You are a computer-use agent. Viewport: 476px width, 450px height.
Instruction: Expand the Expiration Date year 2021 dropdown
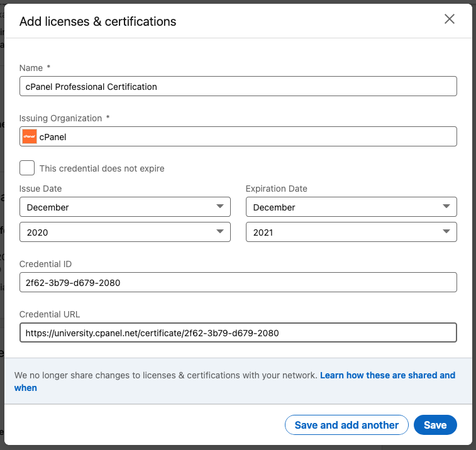click(x=351, y=232)
